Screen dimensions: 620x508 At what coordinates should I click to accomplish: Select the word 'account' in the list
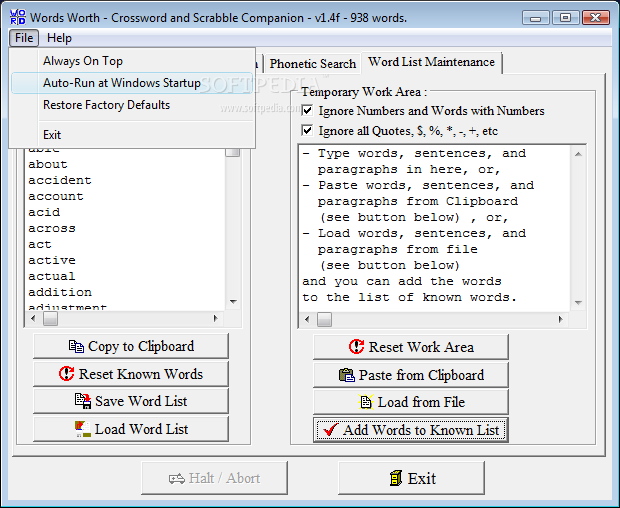(x=56, y=196)
